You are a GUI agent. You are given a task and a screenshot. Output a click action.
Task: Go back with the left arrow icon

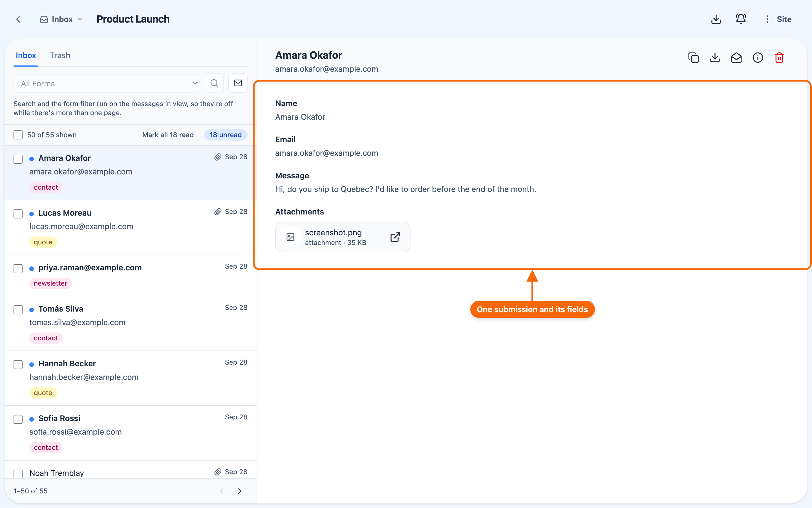[x=18, y=19]
